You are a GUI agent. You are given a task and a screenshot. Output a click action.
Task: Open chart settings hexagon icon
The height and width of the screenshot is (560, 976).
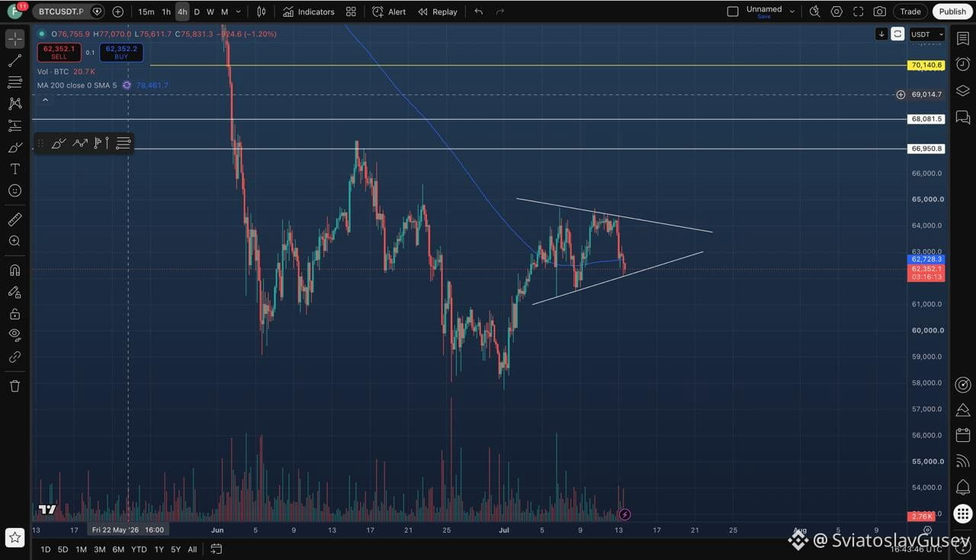click(836, 11)
